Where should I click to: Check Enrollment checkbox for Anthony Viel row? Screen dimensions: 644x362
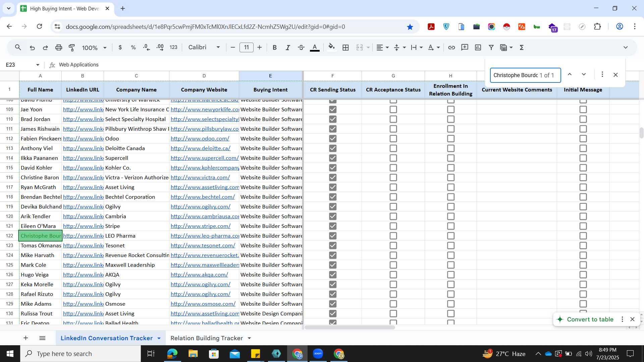tap(451, 148)
